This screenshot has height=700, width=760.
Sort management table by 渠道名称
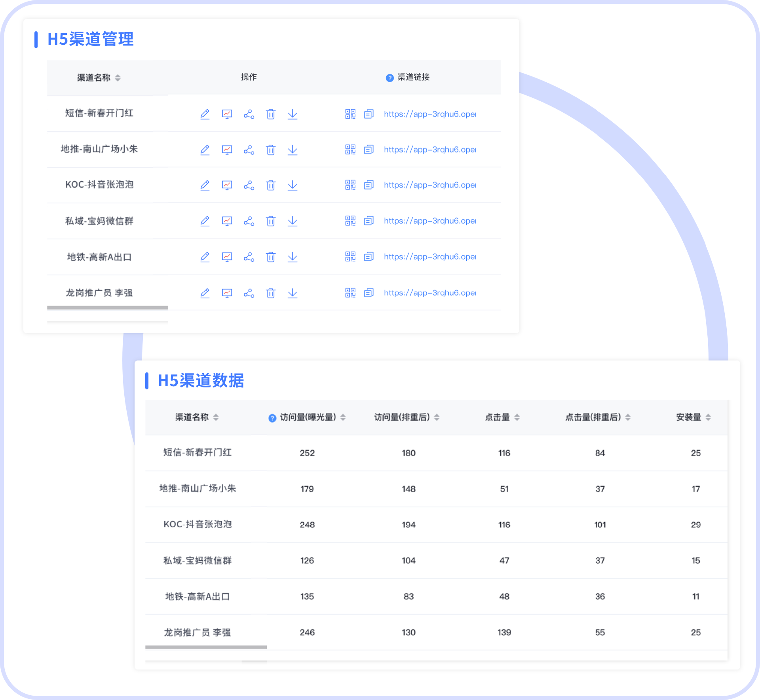118,78
